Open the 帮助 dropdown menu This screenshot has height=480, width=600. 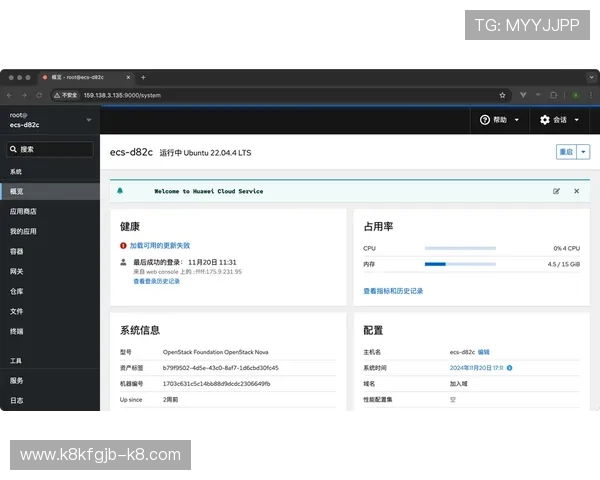click(x=499, y=120)
